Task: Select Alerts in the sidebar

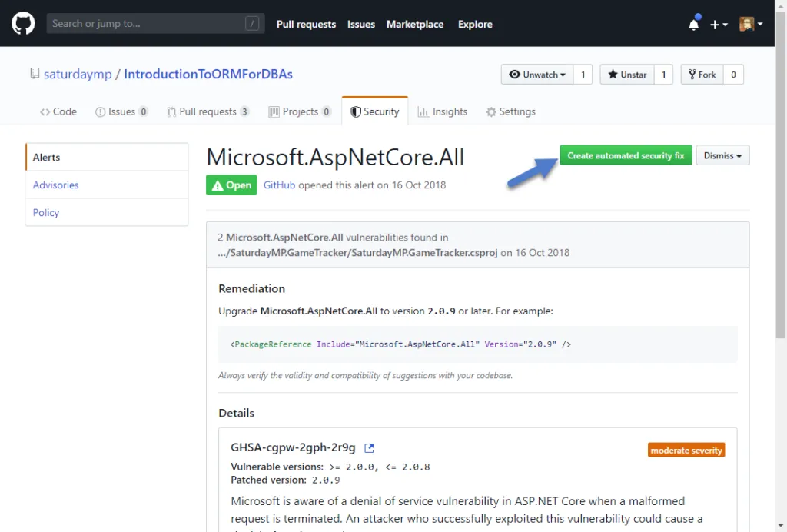Action: coord(107,157)
